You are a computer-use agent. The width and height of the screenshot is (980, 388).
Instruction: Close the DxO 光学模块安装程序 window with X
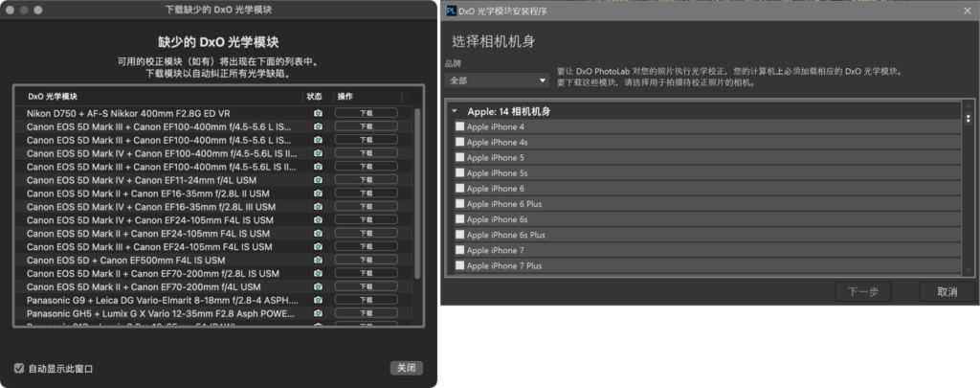point(967,11)
